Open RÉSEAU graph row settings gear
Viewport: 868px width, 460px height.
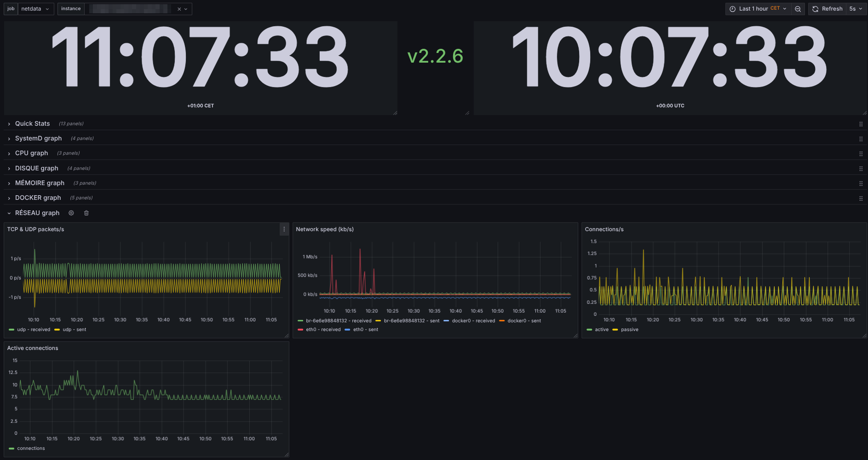coord(71,213)
